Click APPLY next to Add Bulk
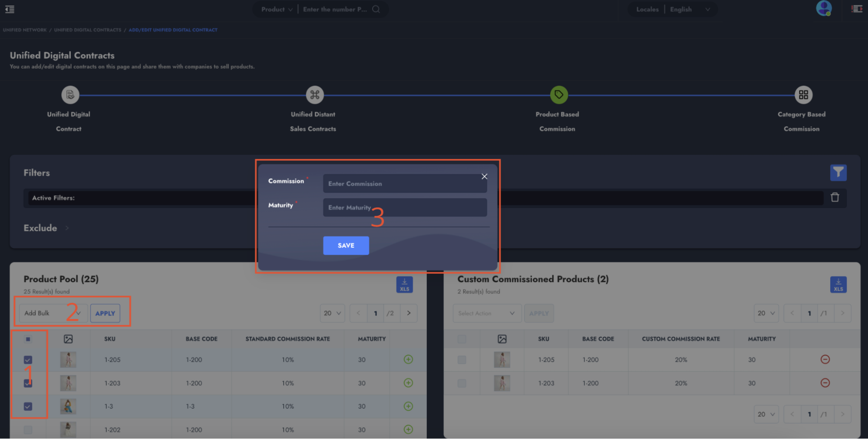 105,313
